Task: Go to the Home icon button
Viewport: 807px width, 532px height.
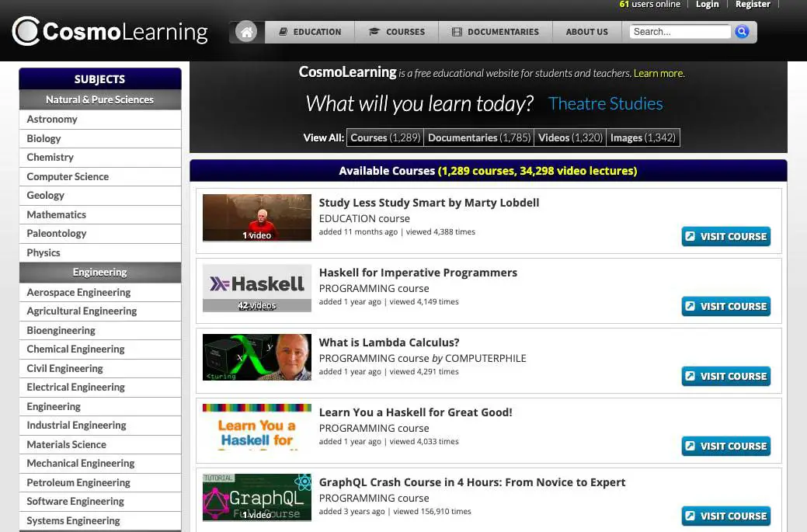Action: click(246, 32)
